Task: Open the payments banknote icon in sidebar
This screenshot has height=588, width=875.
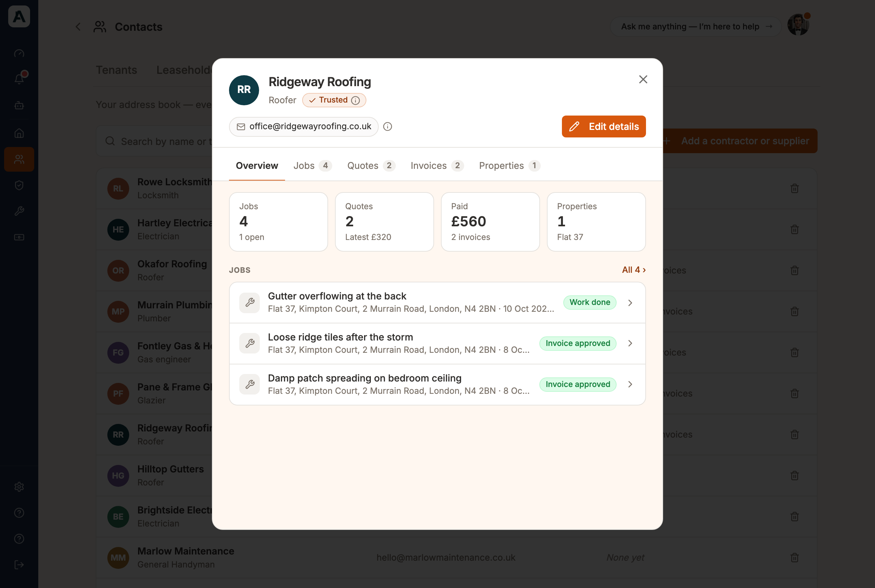Action: coord(19,237)
